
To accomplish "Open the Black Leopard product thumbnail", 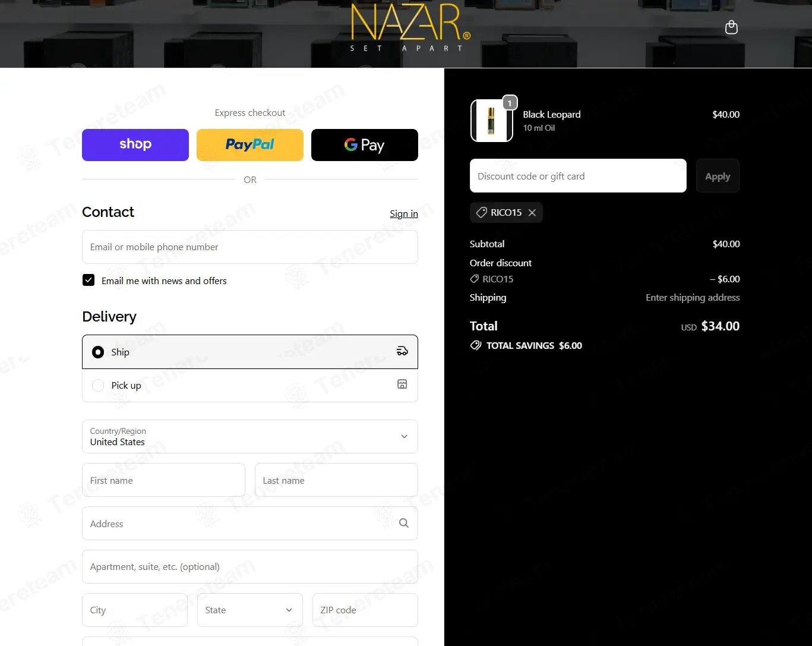I will coord(491,121).
